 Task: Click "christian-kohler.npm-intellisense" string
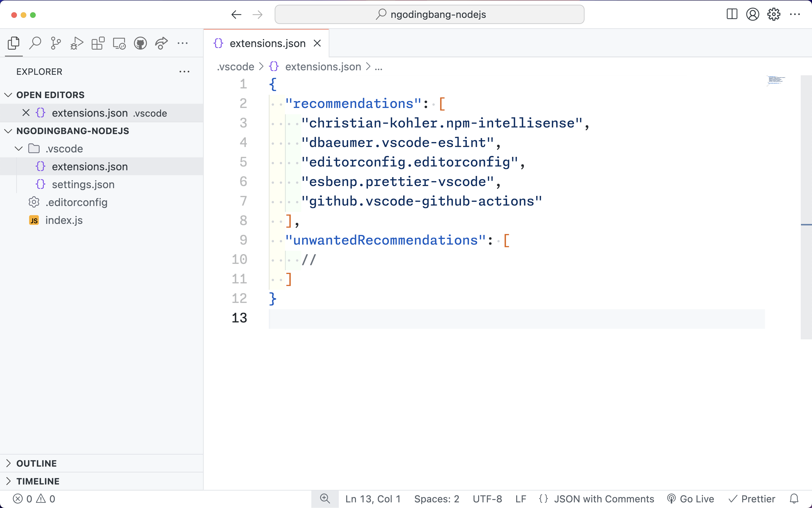click(x=441, y=123)
